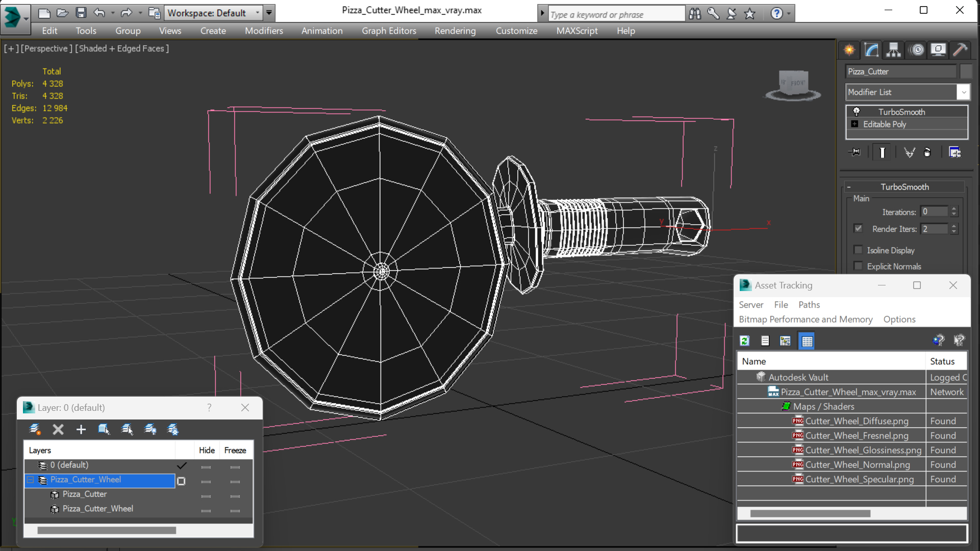The image size is (980, 551).
Task: Click ViewCube in the viewport
Action: (793, 84)
